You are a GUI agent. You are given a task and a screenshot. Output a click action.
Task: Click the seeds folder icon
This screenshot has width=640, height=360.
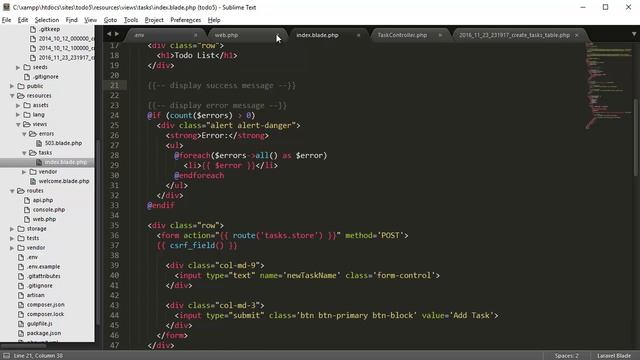coord(27,67)
